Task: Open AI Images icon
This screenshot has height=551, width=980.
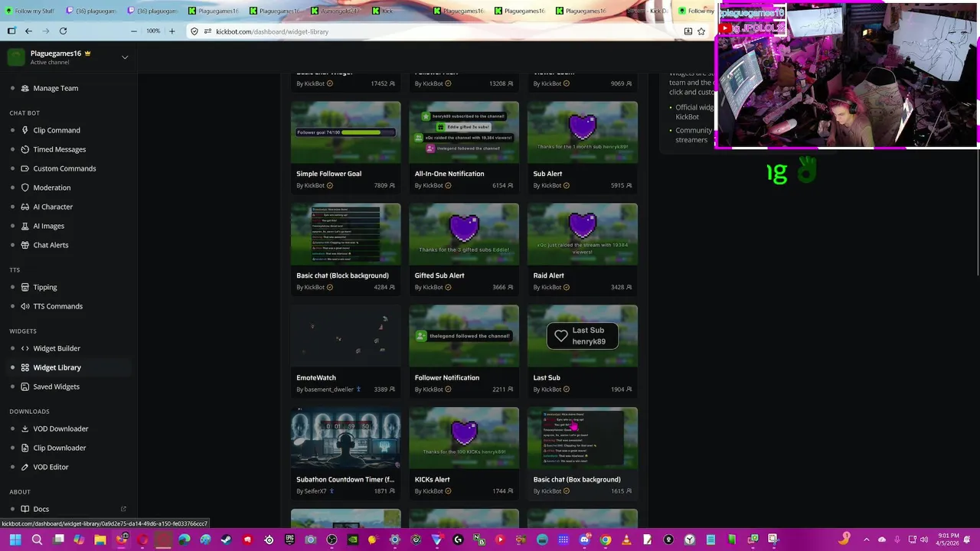Action: pyautogui.click(x=24, y=226)
